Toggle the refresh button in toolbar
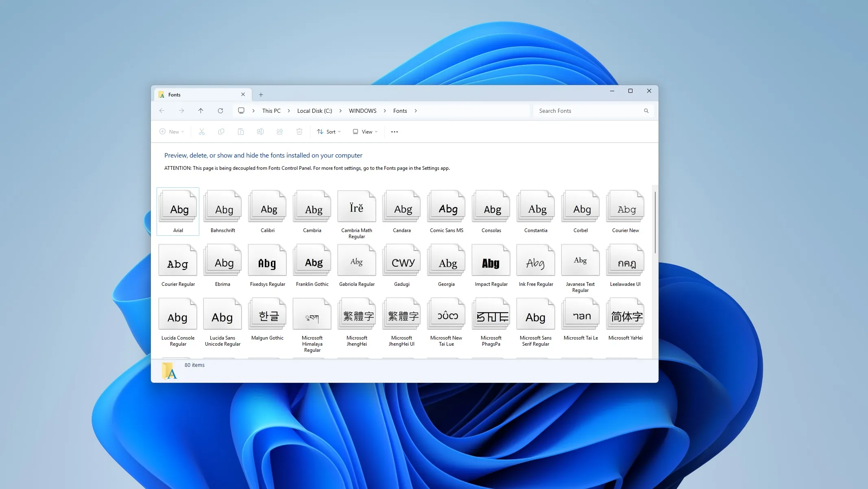Image resolution: width=868 pixels, height=489 pixels. pos(220,110)
